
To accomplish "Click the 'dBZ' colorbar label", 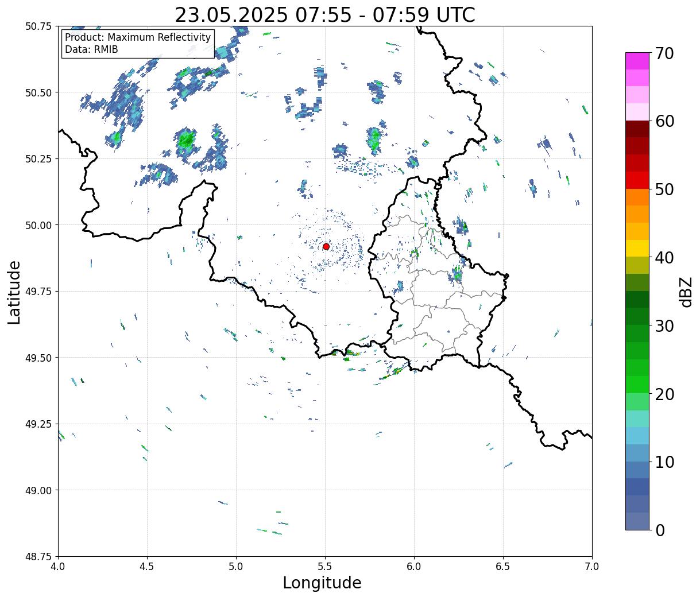I will [x=686, y=291].
